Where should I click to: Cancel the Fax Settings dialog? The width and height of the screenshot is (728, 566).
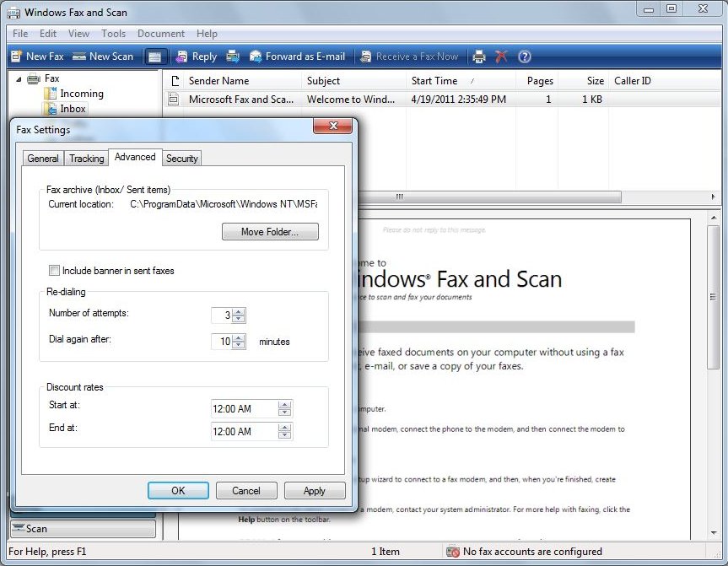pyautogui.click(x=246, y=491)
